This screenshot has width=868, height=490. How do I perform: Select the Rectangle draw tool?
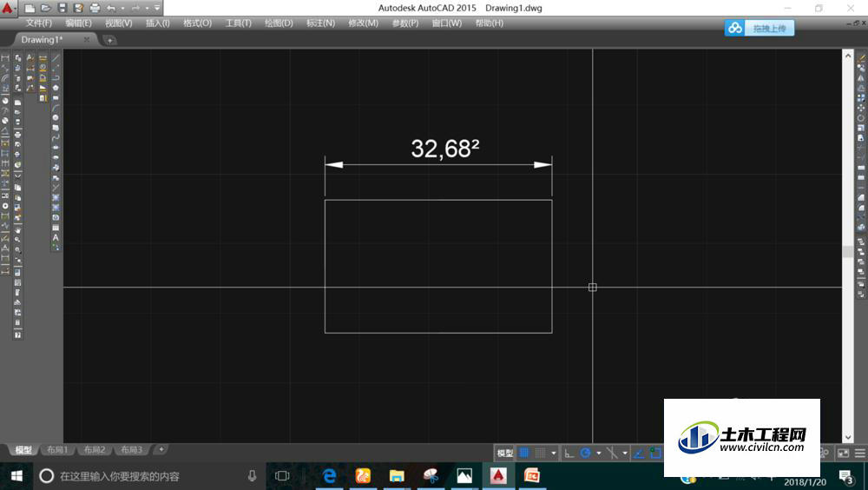[x=56, y=97]
